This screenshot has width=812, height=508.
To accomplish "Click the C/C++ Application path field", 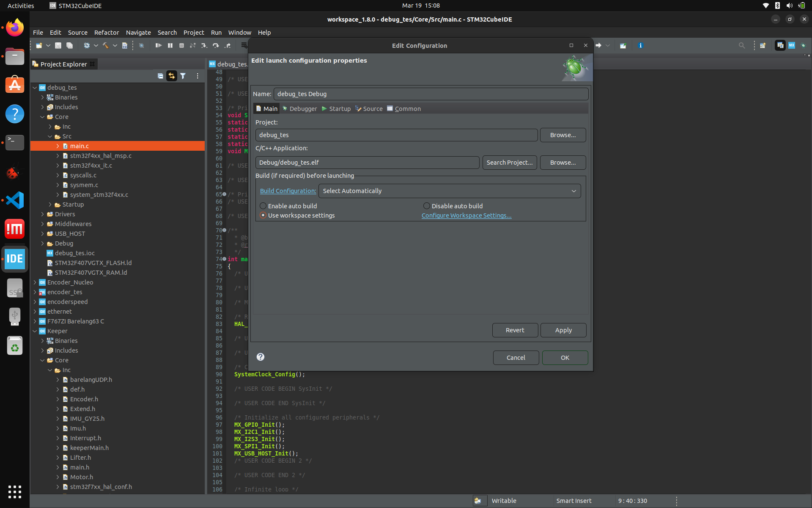I will (367, 163).
